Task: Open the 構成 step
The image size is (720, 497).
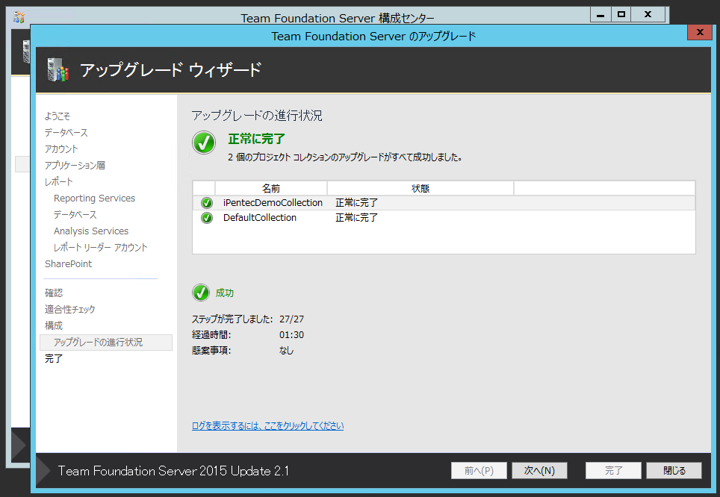Action: coord(53,326)
